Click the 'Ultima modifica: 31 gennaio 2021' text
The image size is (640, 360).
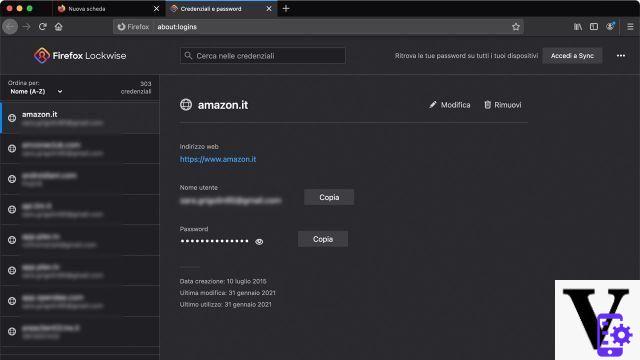coord(227,293)
